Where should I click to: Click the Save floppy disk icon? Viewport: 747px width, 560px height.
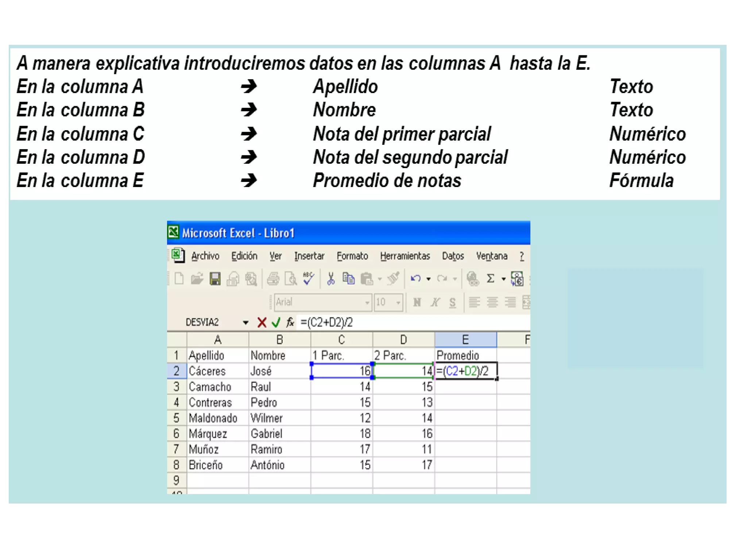point(215,279)
